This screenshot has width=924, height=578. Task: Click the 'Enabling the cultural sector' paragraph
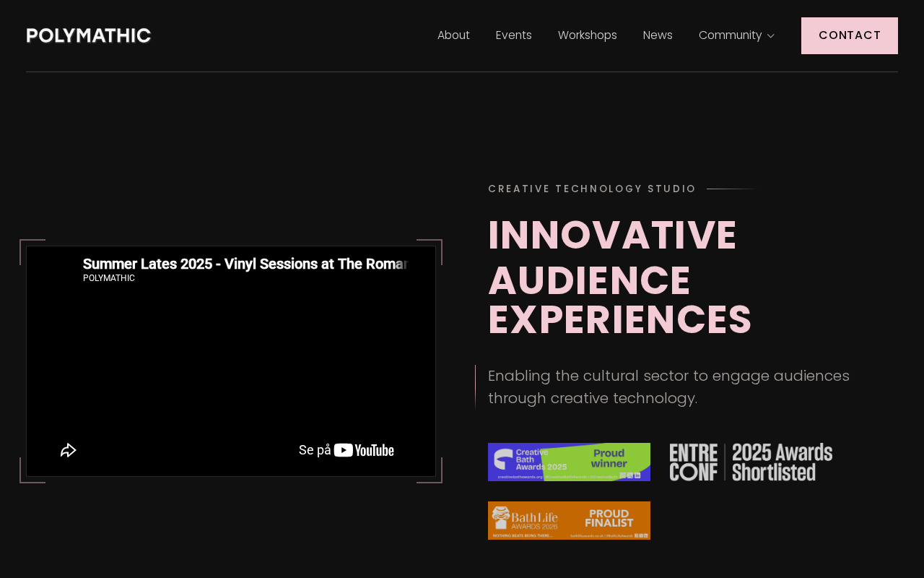click(668, 387)
